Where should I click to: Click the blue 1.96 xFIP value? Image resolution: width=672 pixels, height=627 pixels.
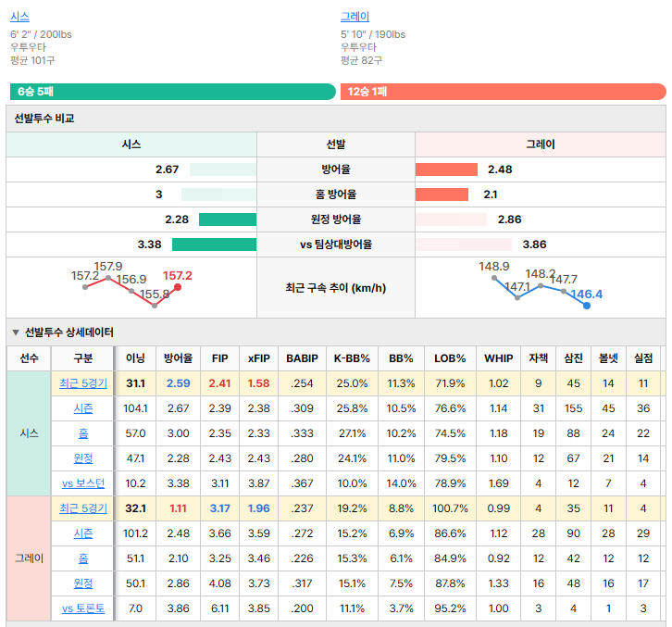pos(259,508)
